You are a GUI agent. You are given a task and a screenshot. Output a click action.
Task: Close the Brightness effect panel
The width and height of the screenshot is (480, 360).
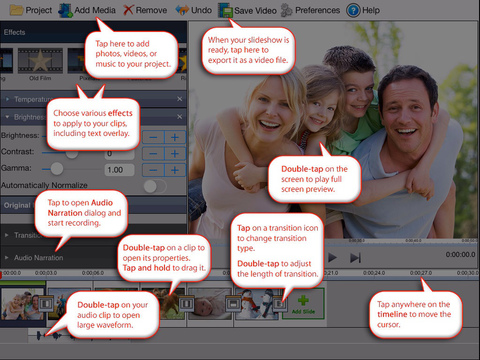[x=180, y=117]
